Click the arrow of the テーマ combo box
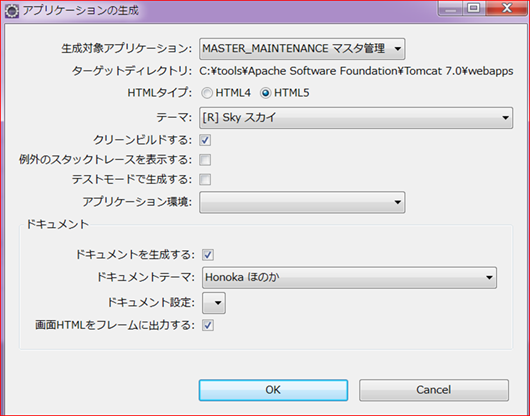This screenshot has width=530, height=416. [505, 118]
